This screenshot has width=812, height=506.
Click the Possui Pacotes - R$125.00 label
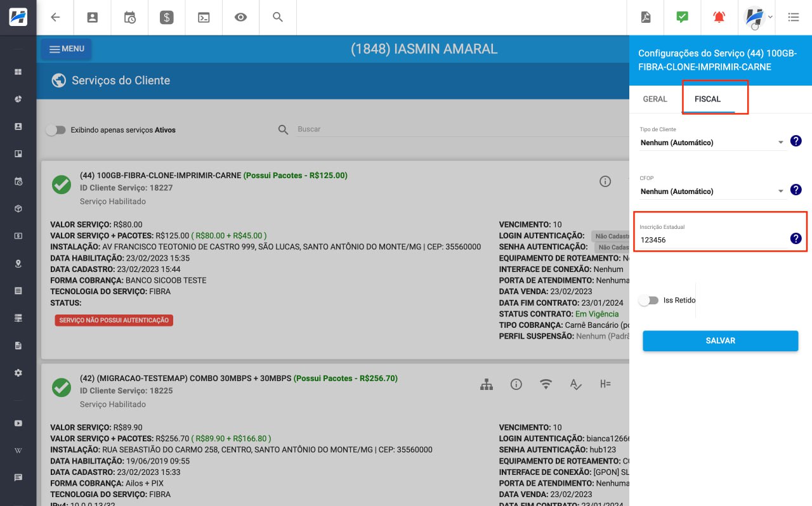[x=296, y=176]
